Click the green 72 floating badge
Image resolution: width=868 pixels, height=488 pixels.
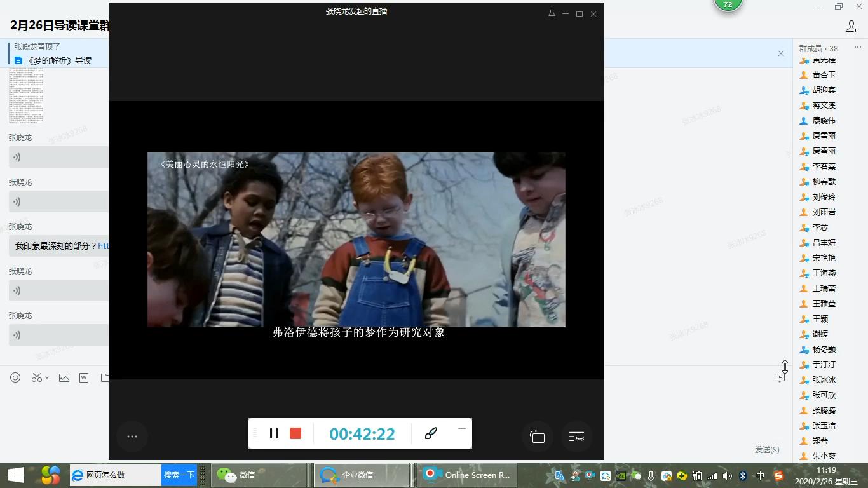(728, 4)
